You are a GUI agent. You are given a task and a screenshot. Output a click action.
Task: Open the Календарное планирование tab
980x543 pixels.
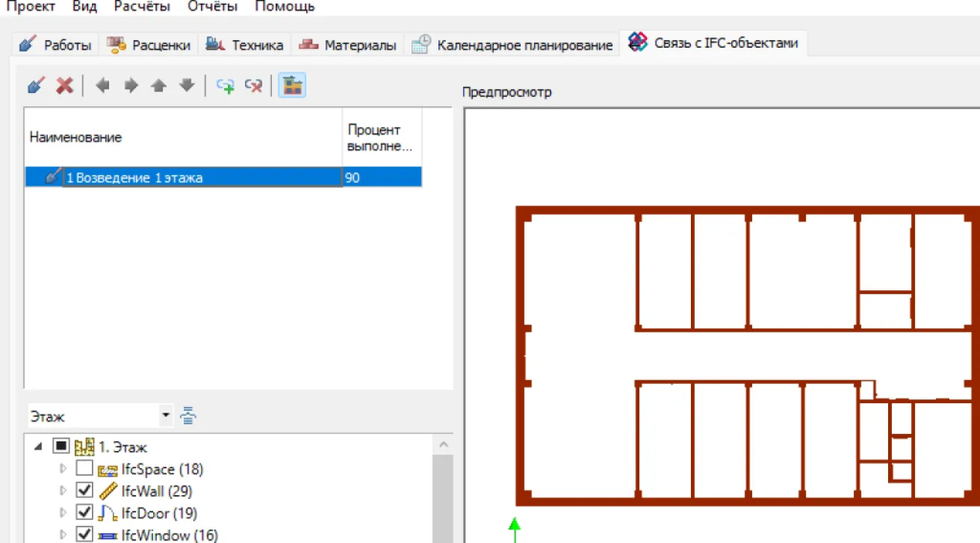point(512,45)
